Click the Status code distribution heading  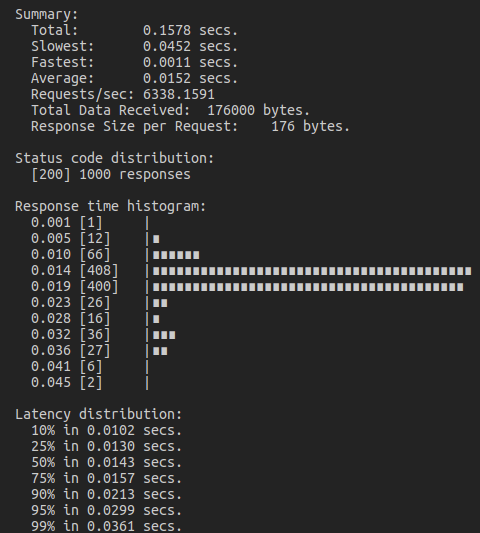(115, 158)
